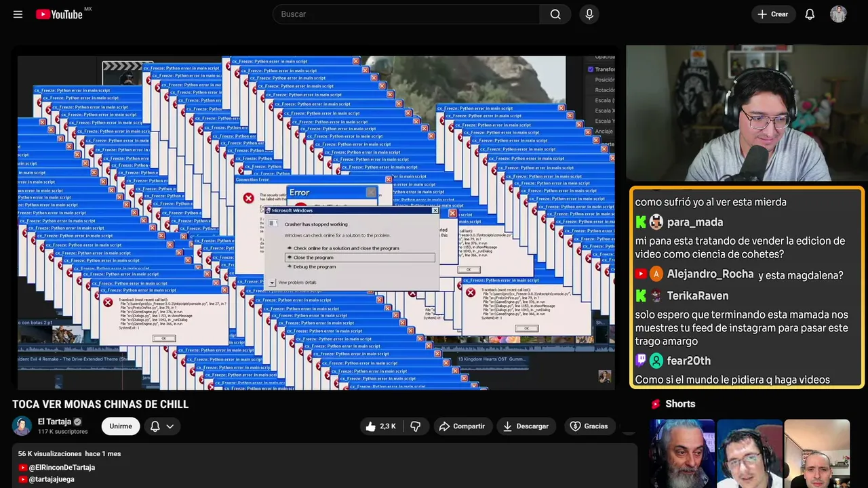The width and height of the screenshot is (868, 488).
Task: Click the Shorts section heading
Action: tap(680, 404)
